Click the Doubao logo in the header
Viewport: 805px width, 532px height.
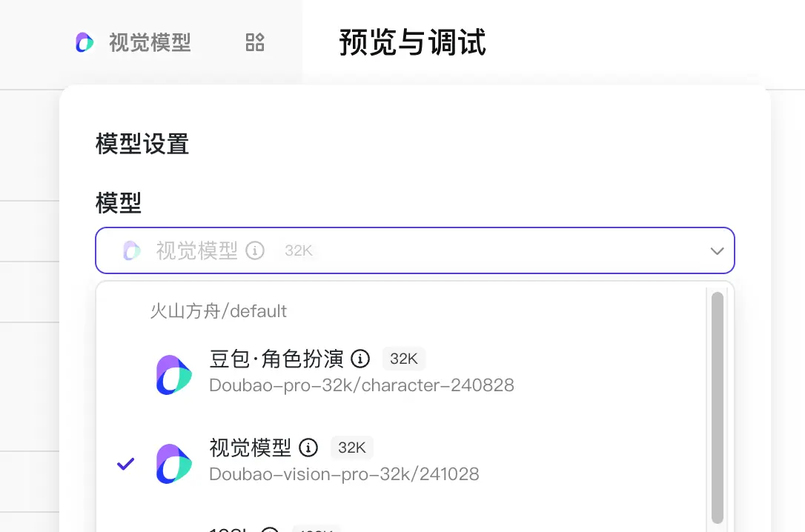point(85,42)
